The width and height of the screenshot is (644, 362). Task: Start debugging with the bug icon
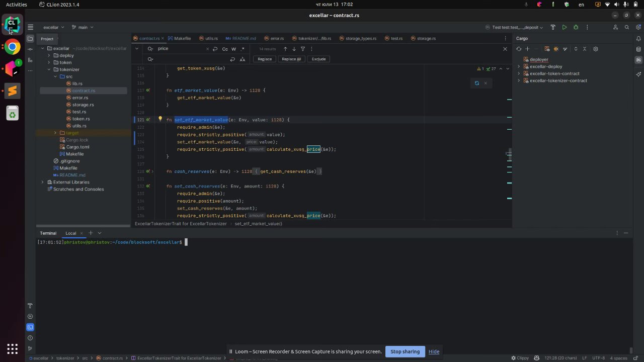coord(576,27)
